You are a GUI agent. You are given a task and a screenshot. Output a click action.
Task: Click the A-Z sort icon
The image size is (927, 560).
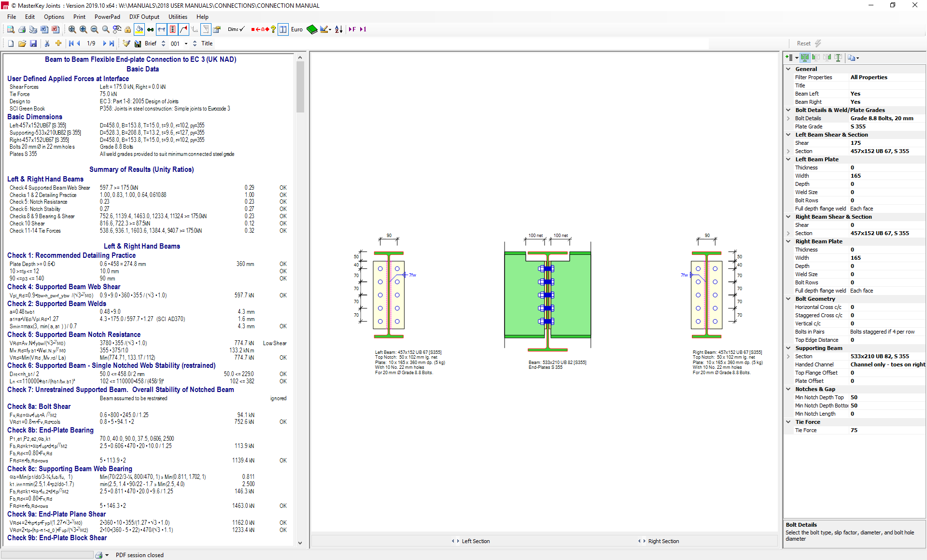click(x=338, y=29)
